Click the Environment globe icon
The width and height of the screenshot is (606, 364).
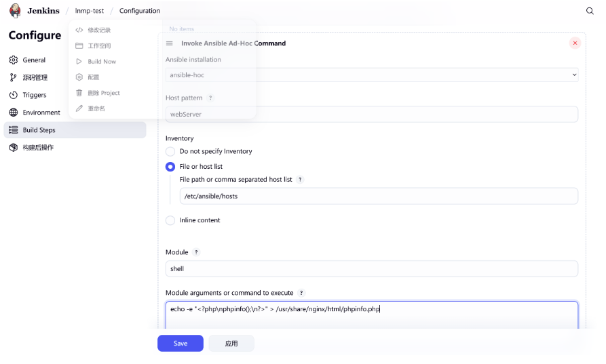click(x=14, y=113)
